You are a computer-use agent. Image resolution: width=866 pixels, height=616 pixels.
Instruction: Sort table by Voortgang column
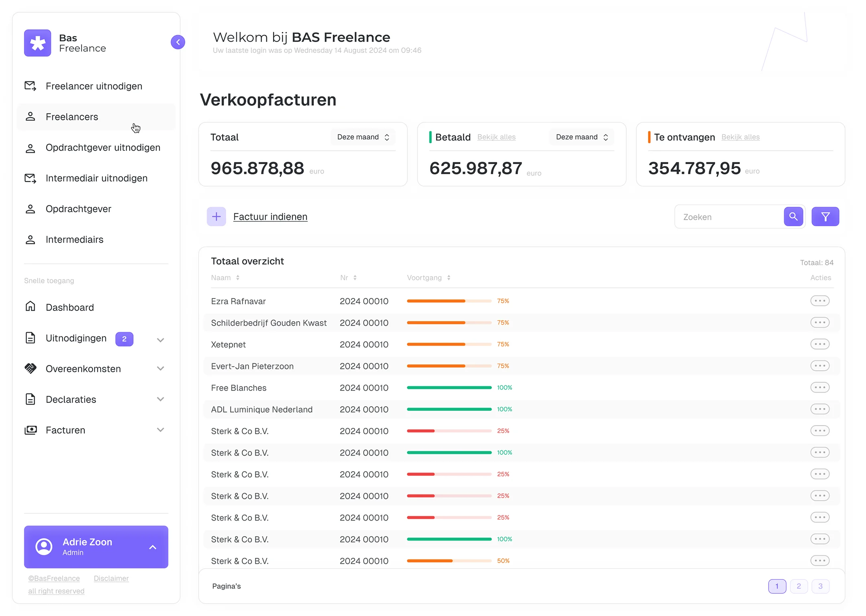pyautogui.click(x=428, y=278)
